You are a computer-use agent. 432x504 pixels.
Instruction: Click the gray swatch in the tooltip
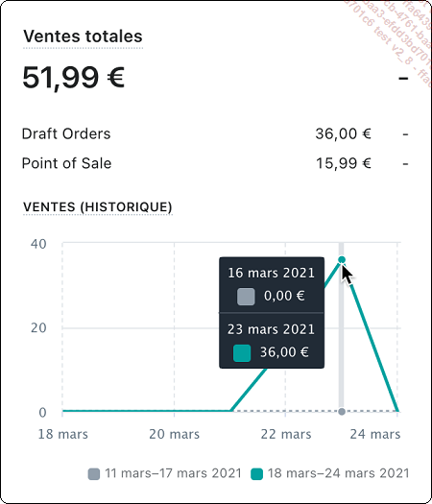pyautogui.click(x=246, y=297)
